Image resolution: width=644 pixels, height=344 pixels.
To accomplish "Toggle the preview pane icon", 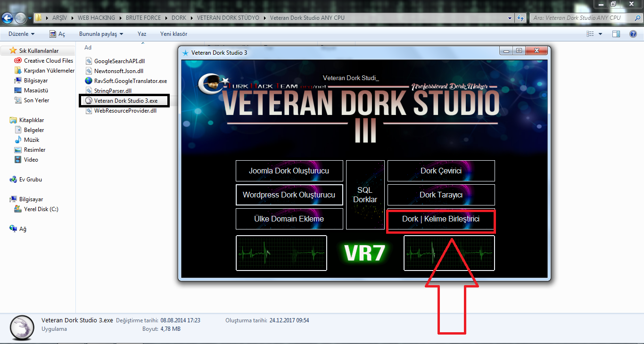I will [x=616, y=34].
